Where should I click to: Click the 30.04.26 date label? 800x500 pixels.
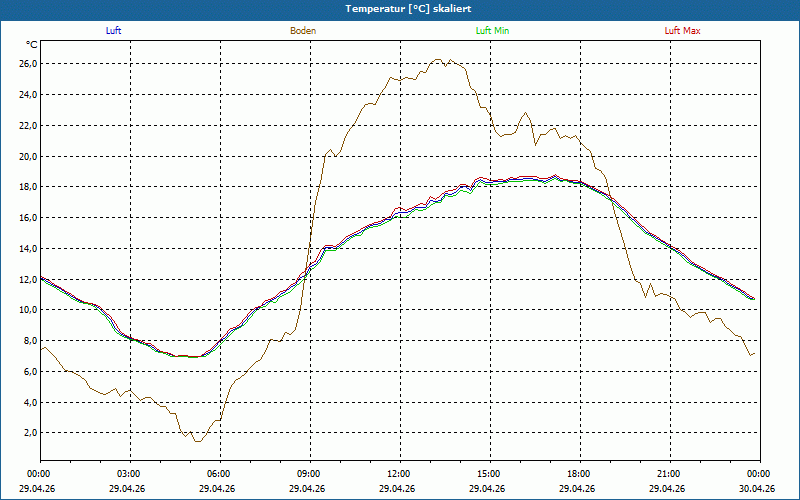(x=757, y=488)
